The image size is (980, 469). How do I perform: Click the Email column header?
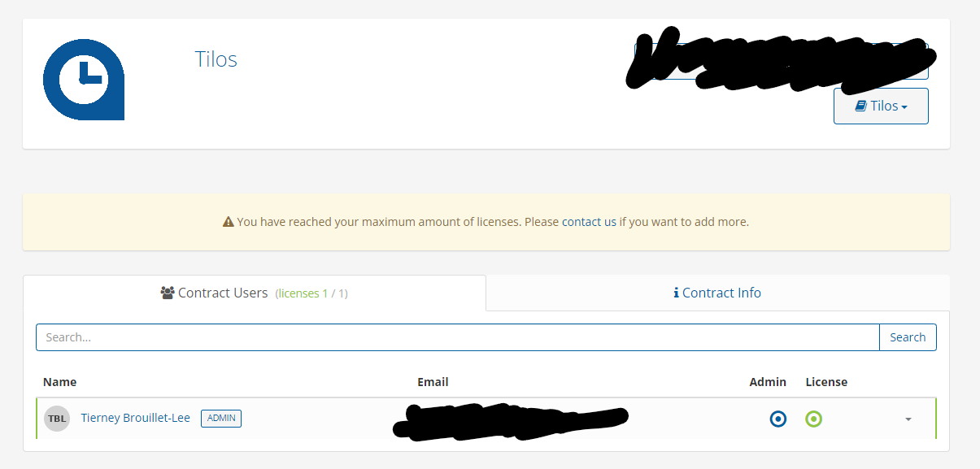coord(433,382)
